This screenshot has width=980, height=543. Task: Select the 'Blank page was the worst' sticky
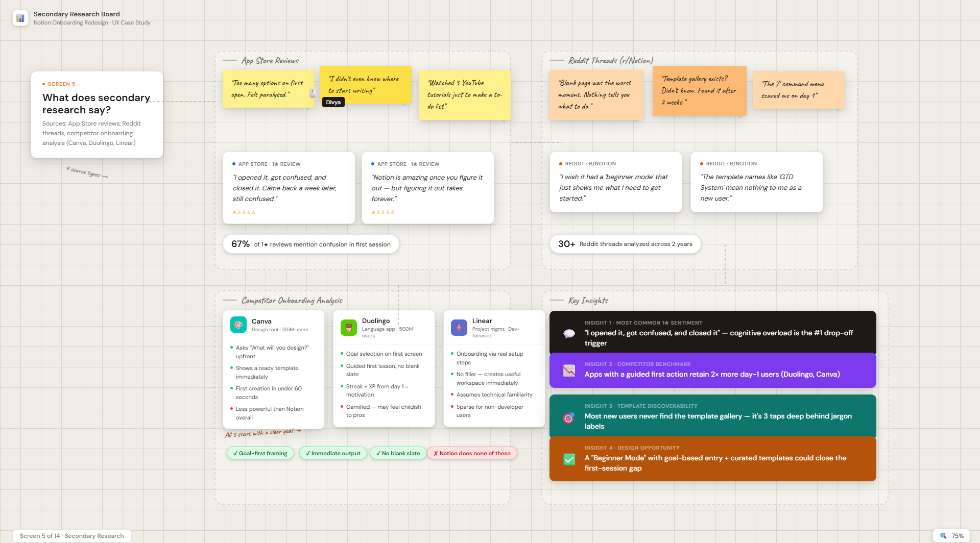click(x=596, y=95)
